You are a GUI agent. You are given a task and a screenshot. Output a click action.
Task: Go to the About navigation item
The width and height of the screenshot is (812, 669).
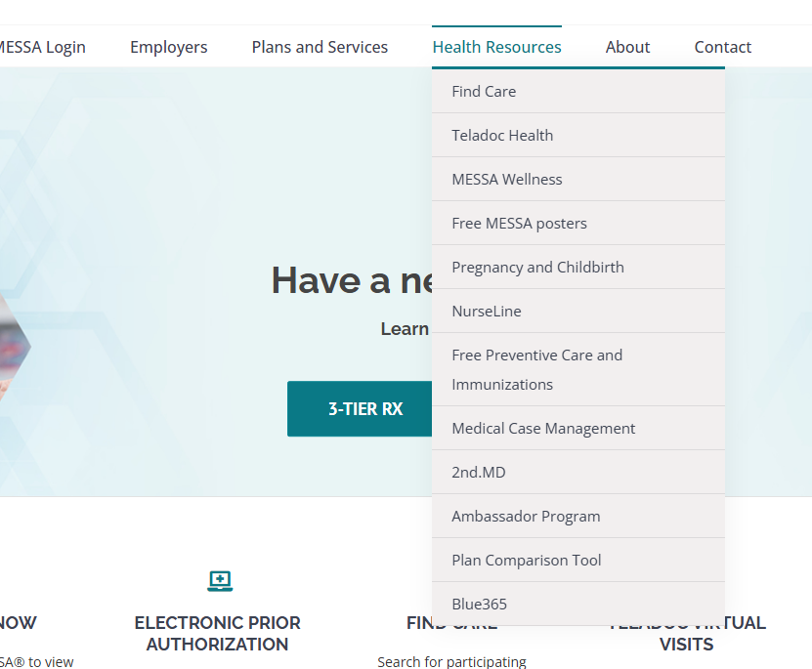pos(627,47)
